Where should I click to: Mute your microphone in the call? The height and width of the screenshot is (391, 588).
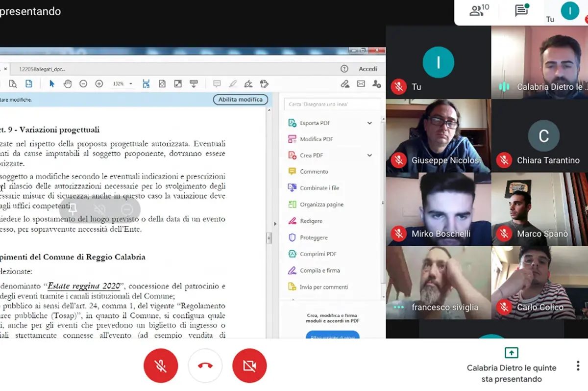161,365
